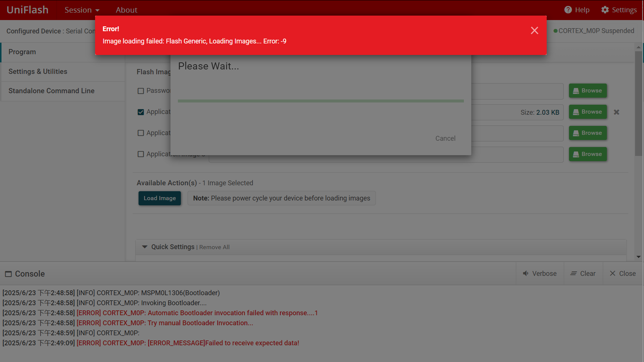
Task: Open the About menu item
Action: click(x=126, y=10)
